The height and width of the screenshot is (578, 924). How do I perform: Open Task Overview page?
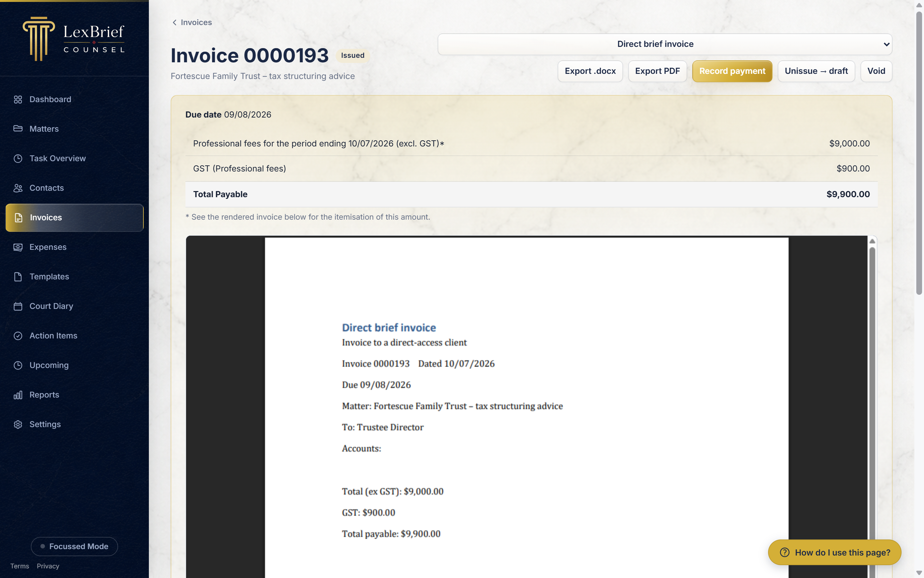pyautogui.click(x=74, y=158)
